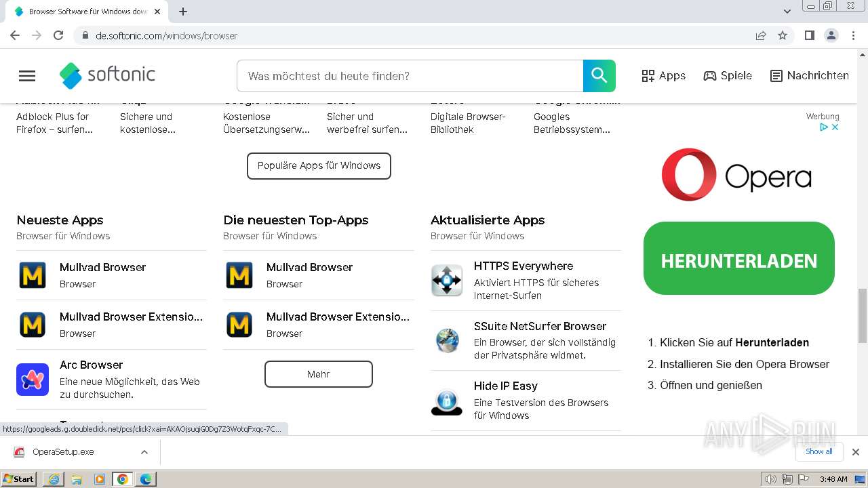This screenshot has width=868, height=488.
Task: Click the 'Digitale Browser-Bibliothek' description
Action: [468, 123]
